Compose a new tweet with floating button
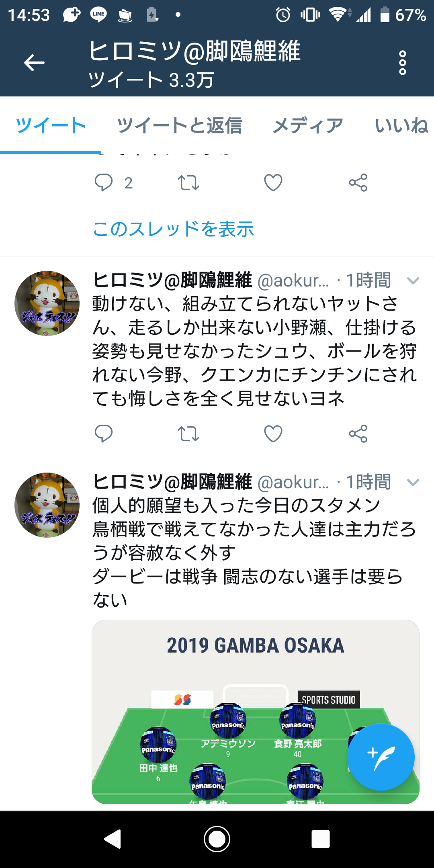This screenshot has width=434, height=868. (381, 757)
